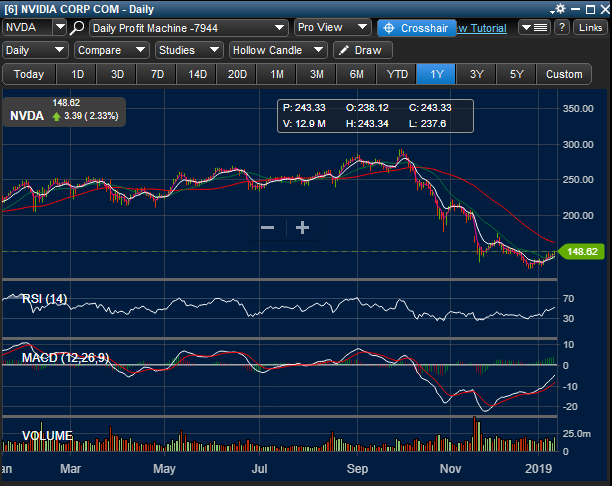Click the H: 243.34 high value
This screenshot has height=486, width=612.
367,124
